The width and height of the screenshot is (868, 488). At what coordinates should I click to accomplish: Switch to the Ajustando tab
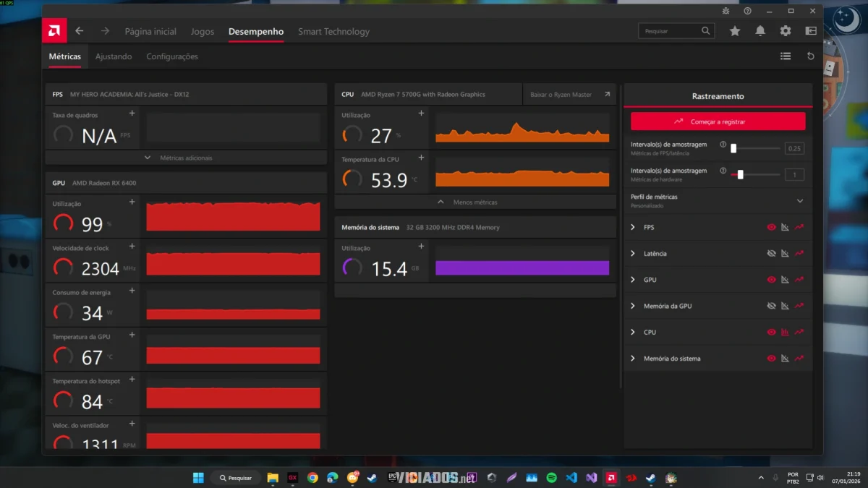pos(114,56)
